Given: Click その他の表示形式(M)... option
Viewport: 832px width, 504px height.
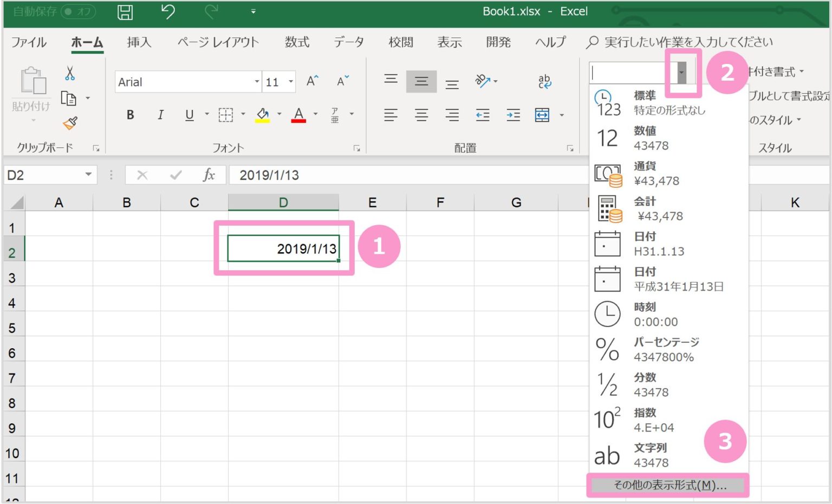Looking at the screenshot, I should tap(669, 485).
